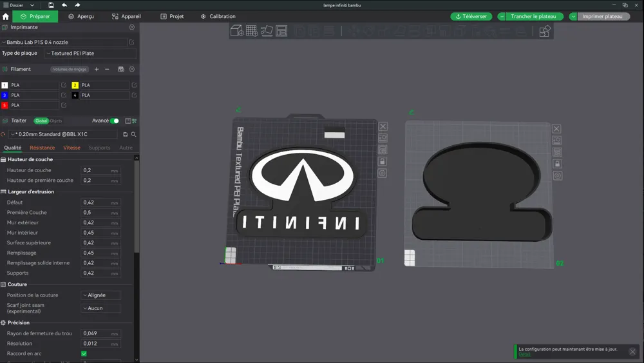The height and width of the screenshot is (363, 644).
Task: Expand the Trancher le plateau arrow options
Action: tap(502, 17)
